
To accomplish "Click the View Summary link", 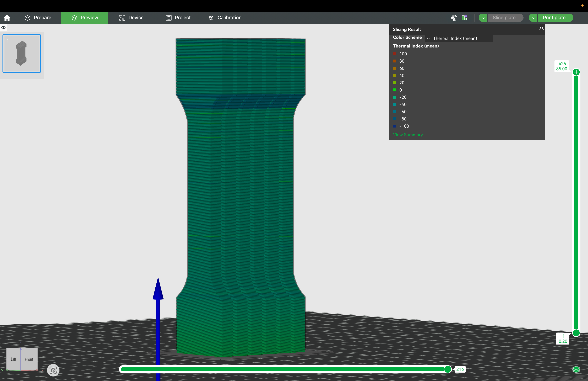I will point(408,135).
